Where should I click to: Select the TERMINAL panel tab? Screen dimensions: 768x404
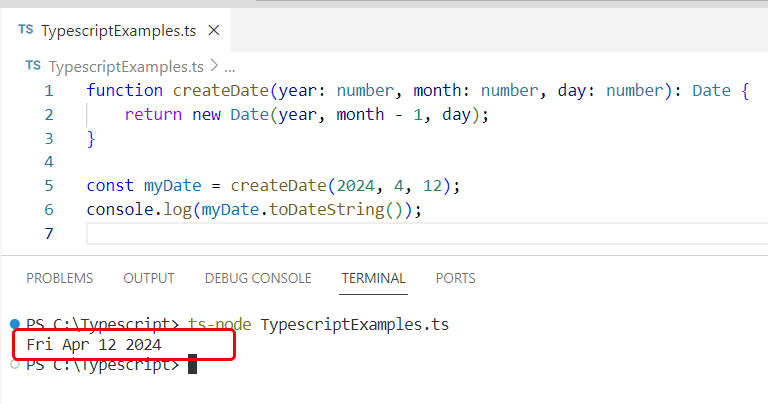click(x=373, y=278)
